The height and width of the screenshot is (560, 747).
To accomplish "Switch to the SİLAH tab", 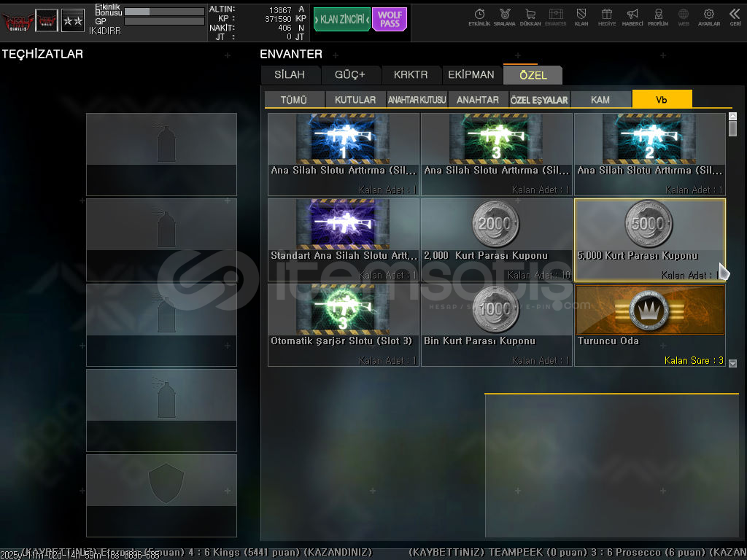I will coord(290,75).
